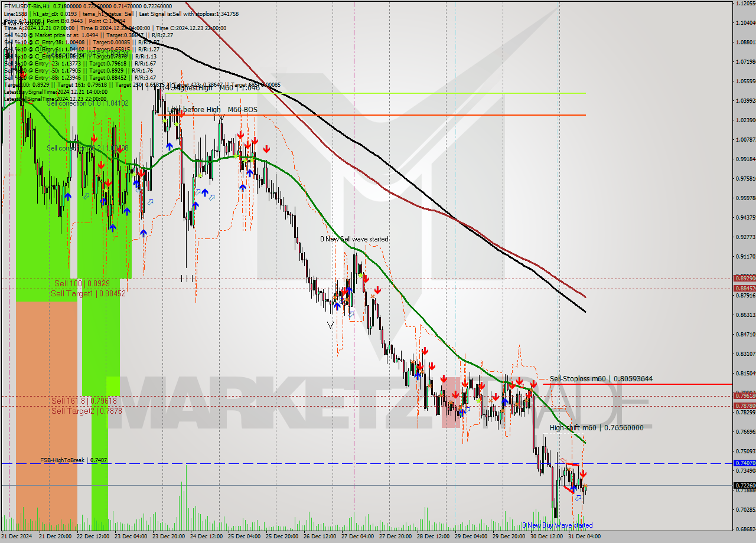Click the 'FSB-HighToBreak | 0.7407' label

[74, 460]
